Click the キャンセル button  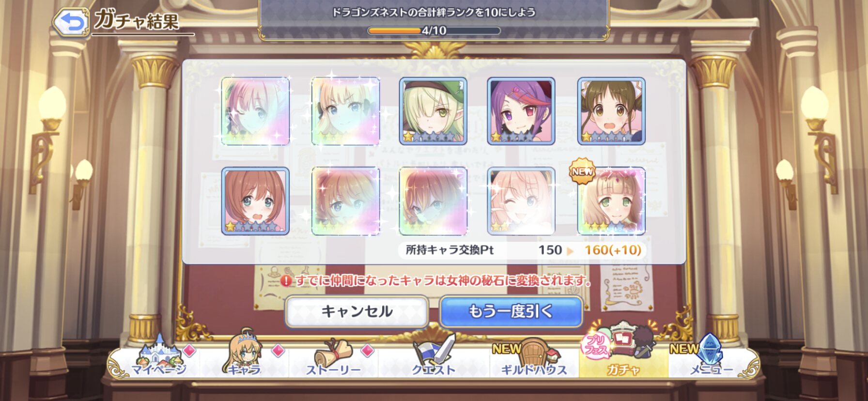pyautogui.click(x=356, y=311)
